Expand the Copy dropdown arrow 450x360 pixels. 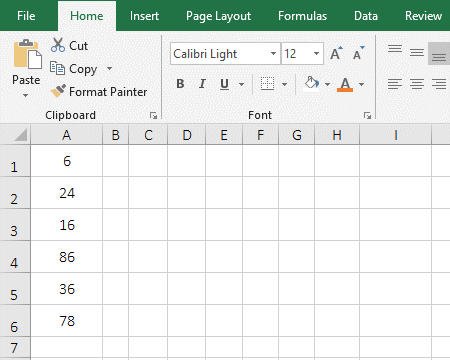click(109, 69)
